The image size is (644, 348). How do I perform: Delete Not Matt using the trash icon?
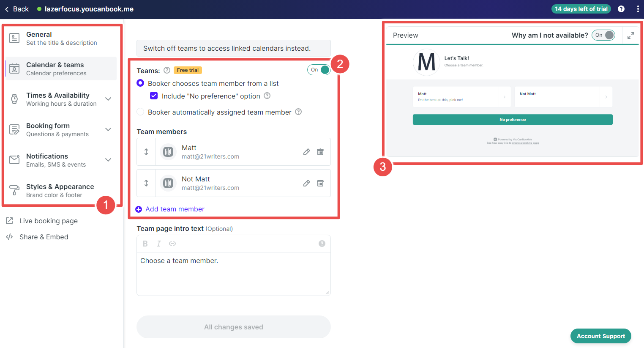[320, 183]
